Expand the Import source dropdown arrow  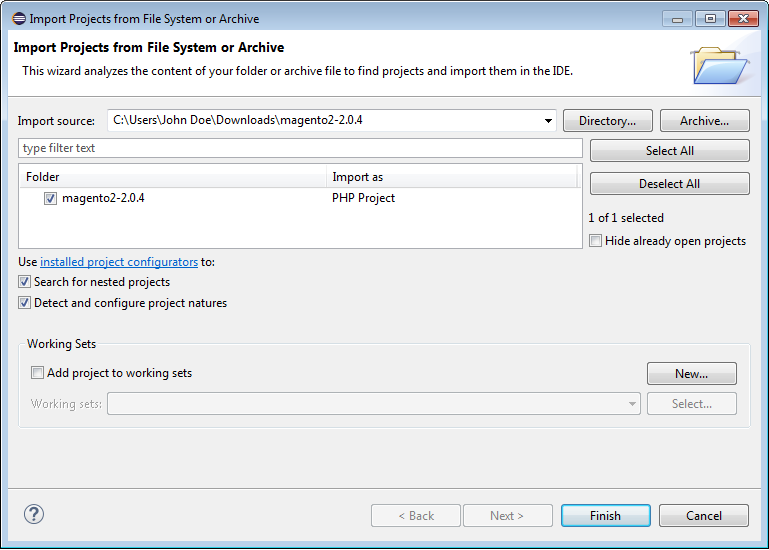tap(548, 121)
